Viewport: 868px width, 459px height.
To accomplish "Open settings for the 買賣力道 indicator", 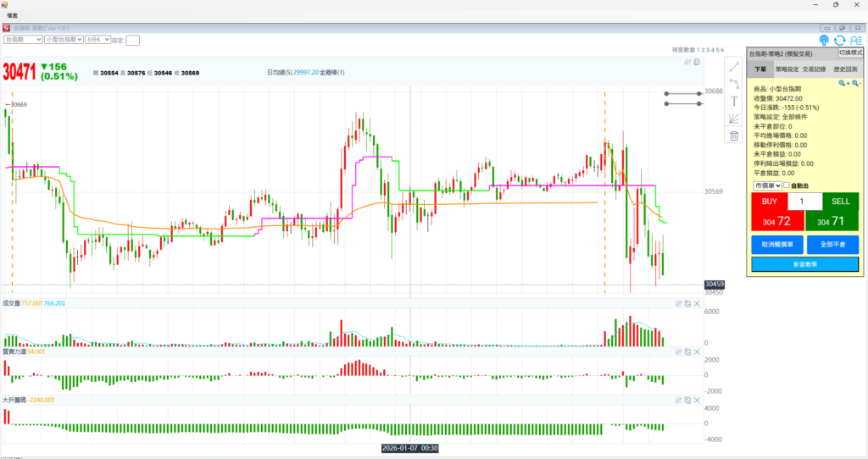I will coord(678,351).
